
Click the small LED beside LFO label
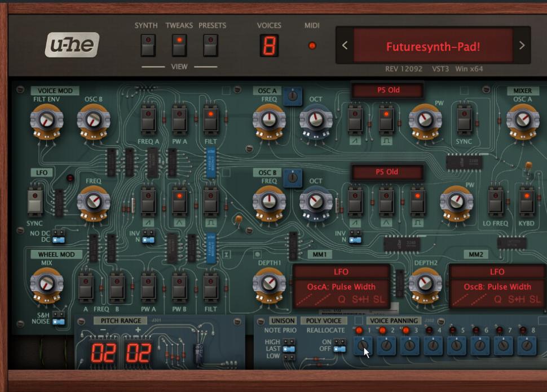pos(70,178)
